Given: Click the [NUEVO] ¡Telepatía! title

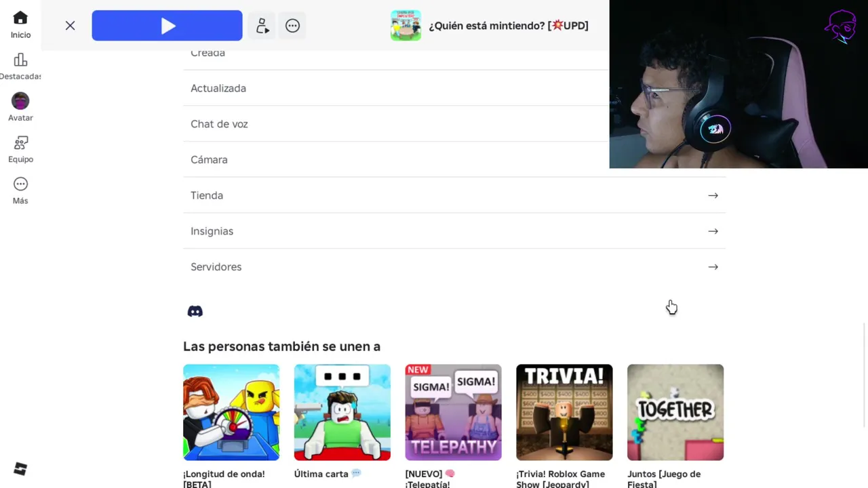Looking at the screenshot, I should [430, 479].
